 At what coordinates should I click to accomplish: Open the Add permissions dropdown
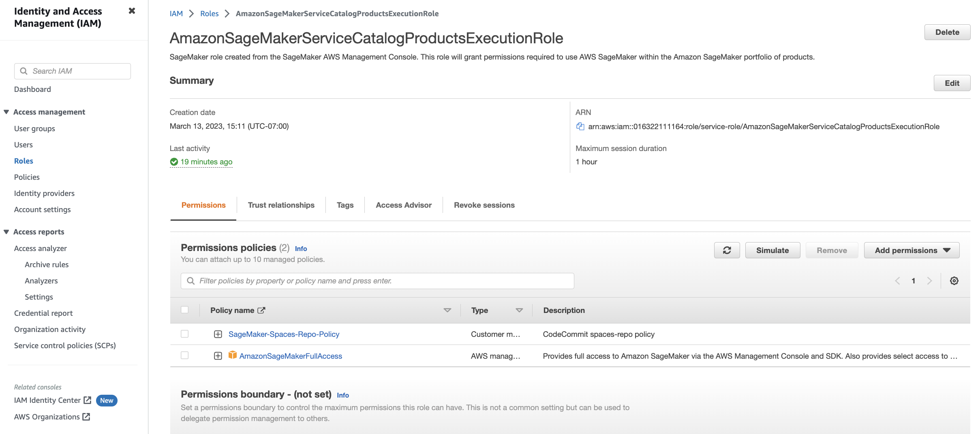coord(912,250)
